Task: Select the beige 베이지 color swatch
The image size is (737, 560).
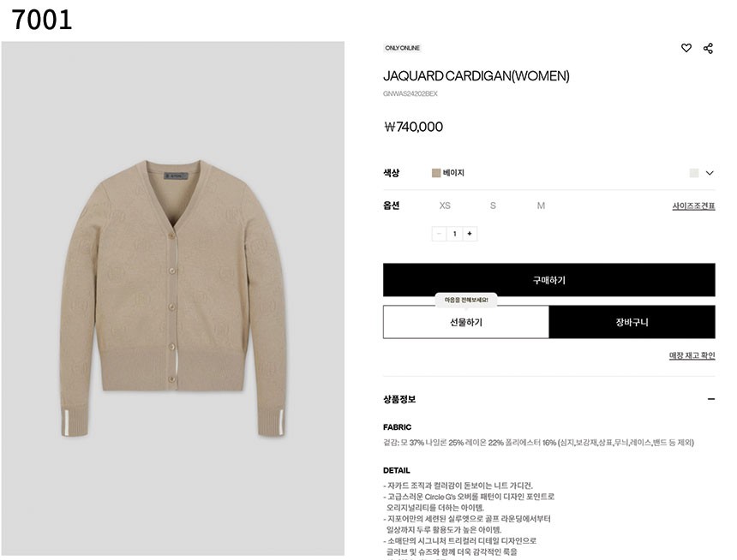Action: point(436,173)
